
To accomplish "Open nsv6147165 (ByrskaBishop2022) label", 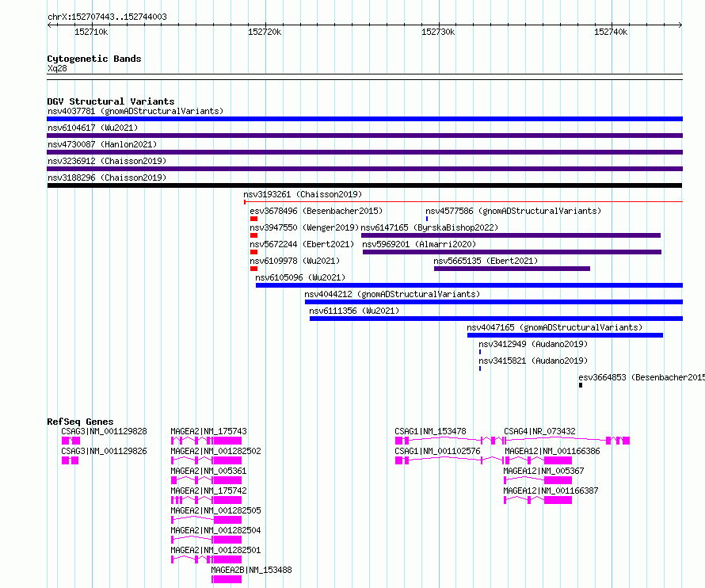I will coord(429,227).
